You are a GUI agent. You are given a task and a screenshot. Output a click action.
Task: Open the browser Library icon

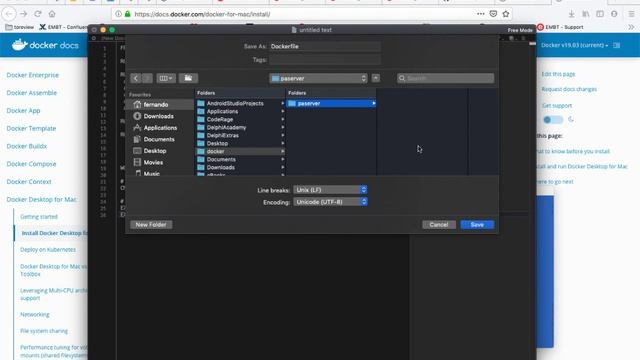pos(586,14)
